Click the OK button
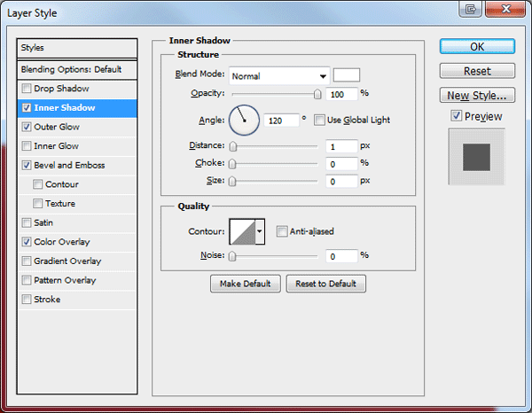The height and width of the screenshot is (413, 532). tap(477, 46)
